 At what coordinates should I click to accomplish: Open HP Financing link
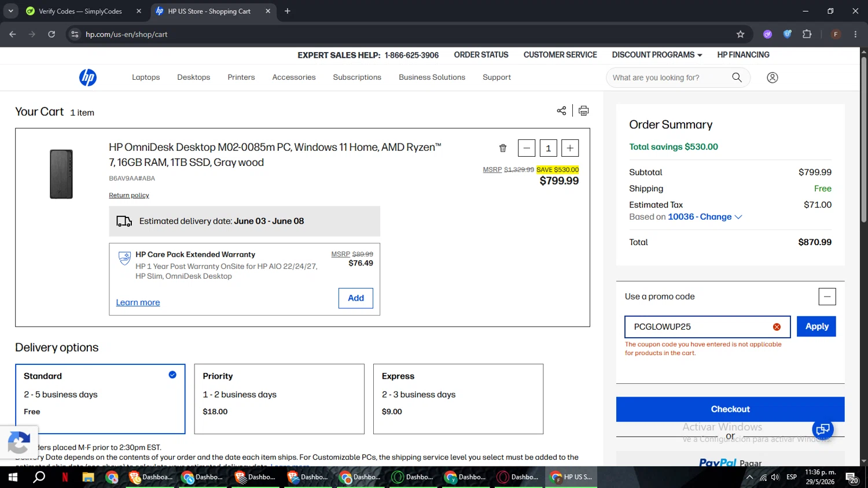pyautogui.click(x=743, y=55)
